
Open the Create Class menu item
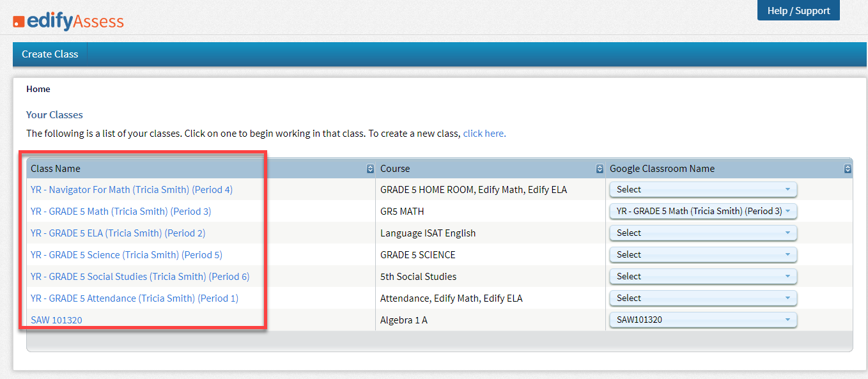(x=50, y=54)
